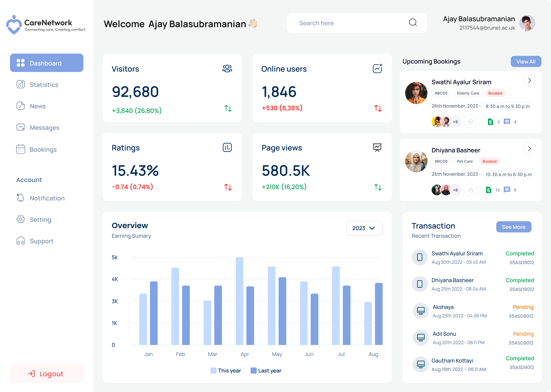Screen dimensions: 551x392
Task: Click #BC08 booking tag
Action: [441, 161]
